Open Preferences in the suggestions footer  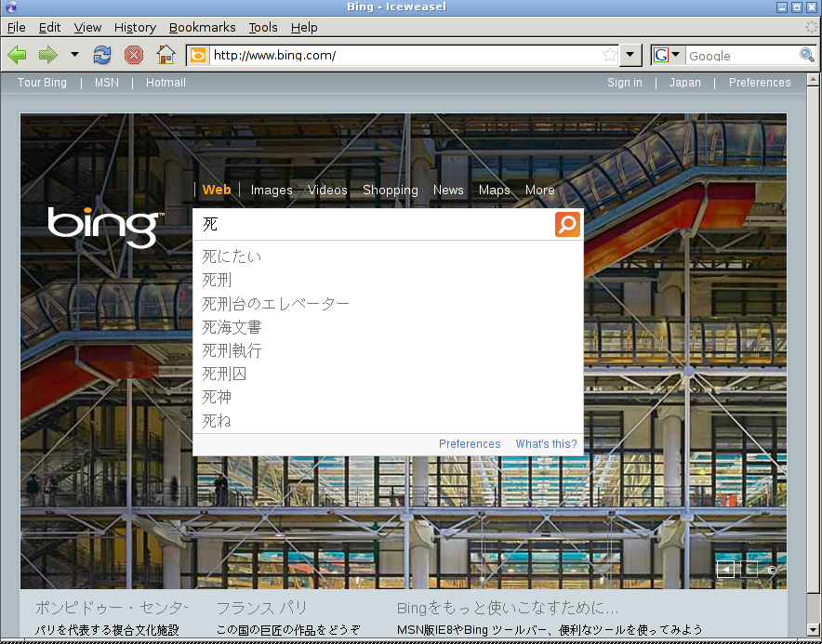pyautogui.click(x=470, y=444)
